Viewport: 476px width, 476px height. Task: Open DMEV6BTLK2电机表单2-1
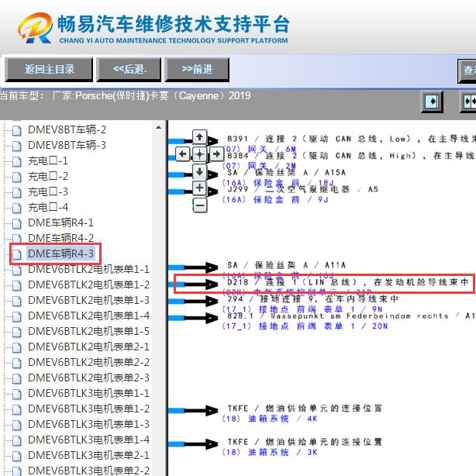click(x=88, y=347)
